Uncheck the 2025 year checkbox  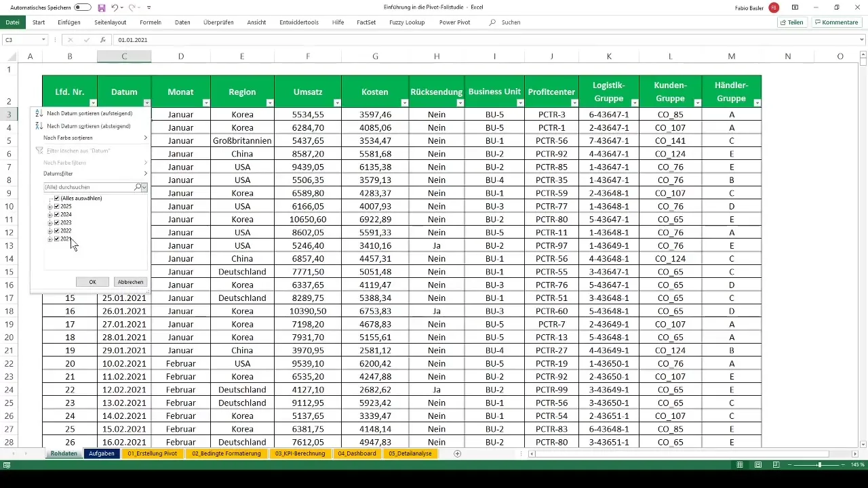click(57, 207)
